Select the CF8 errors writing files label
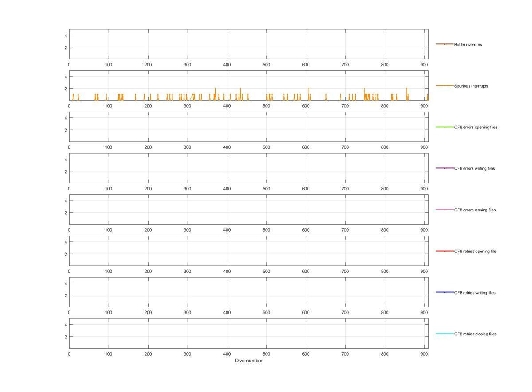 474,168
